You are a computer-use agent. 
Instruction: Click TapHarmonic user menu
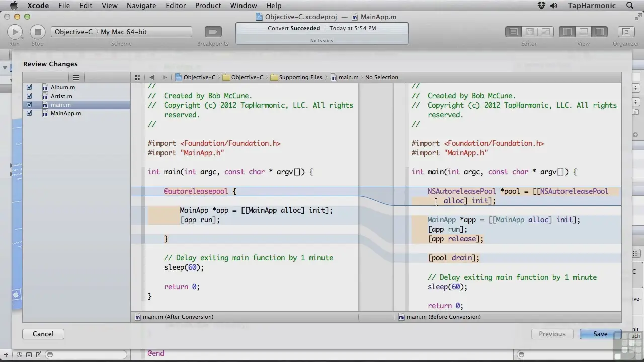click(x=591, y=6)
